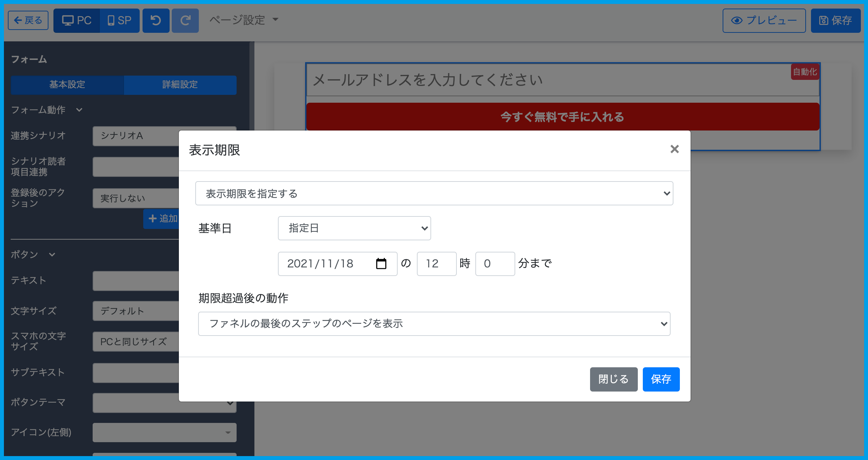The height and width of the screenshot is (460, 868).
Task: Switch to 詳細設定 tab
Action: [x=180, y=85]
